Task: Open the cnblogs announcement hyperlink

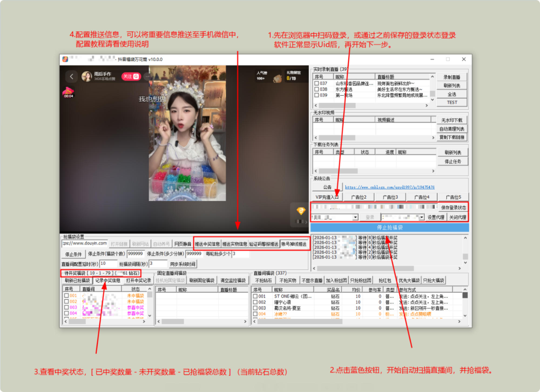Action: coord(390,187)
